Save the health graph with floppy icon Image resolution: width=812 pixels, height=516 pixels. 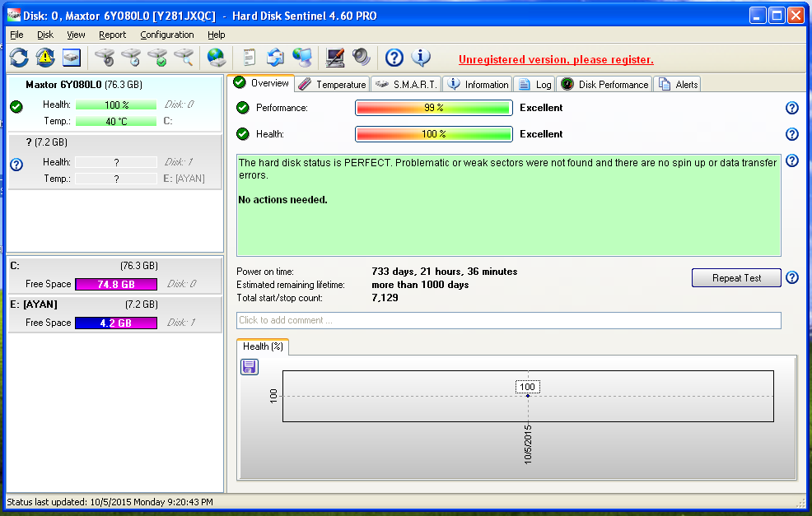[x=250, y=367]
